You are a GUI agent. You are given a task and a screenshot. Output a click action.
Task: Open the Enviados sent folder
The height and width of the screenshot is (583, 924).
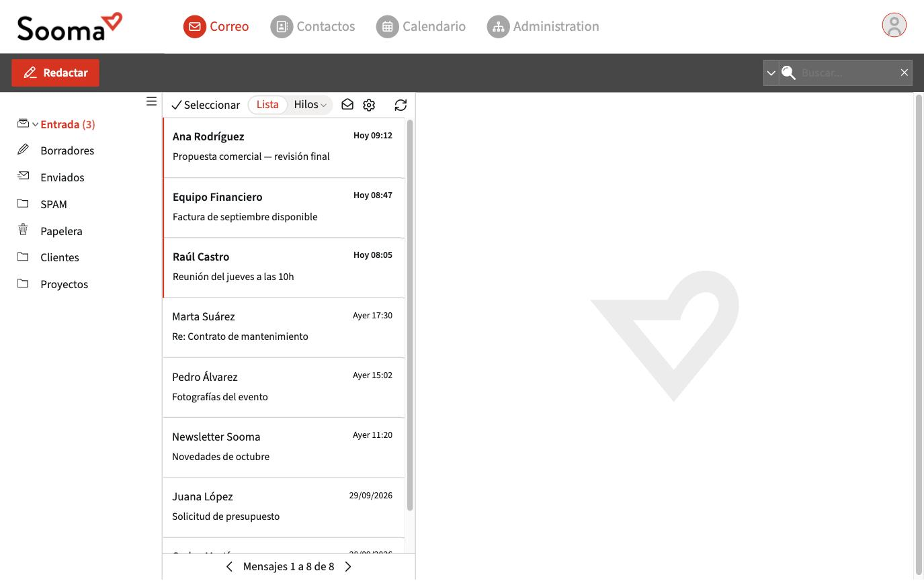click(62, 177)
